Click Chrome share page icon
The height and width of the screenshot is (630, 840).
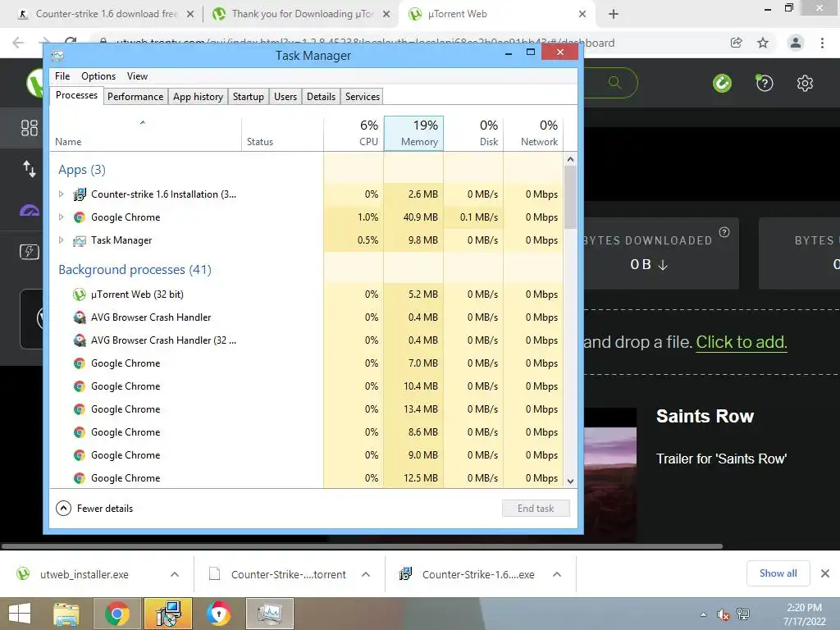click(737, 43)
